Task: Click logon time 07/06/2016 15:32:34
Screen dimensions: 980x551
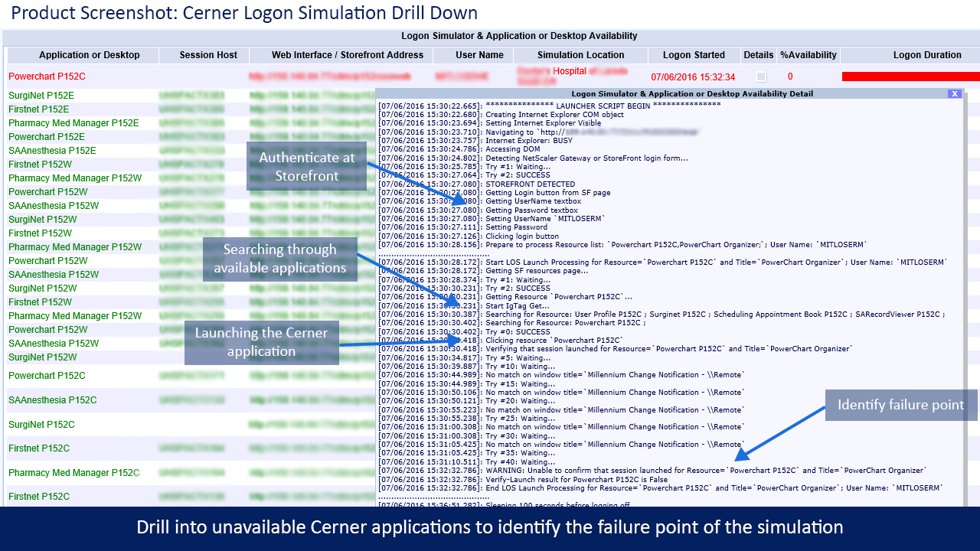Action: pyautogui.click(x=693, y=77)
